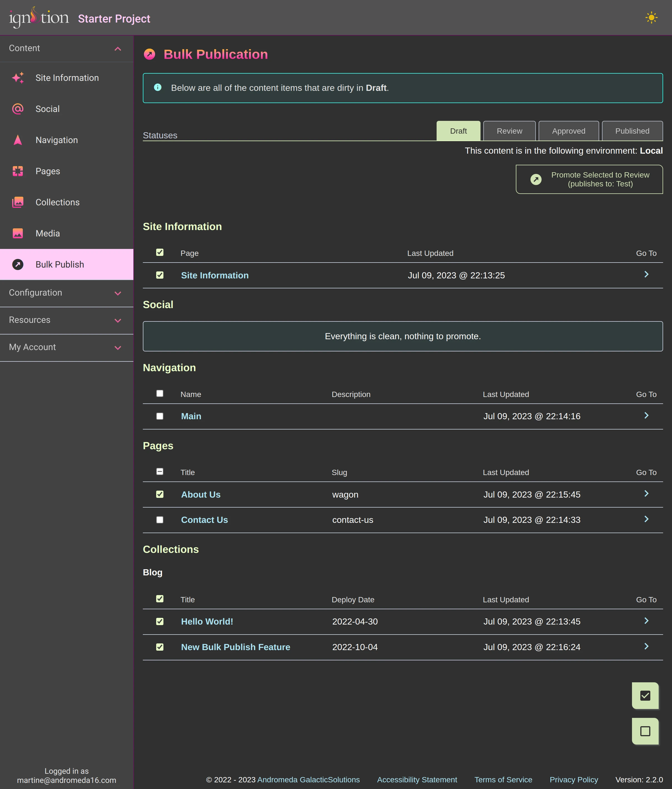
Task: Toggle Pages table header indeterminate checkbox
Action: [160, 472]
